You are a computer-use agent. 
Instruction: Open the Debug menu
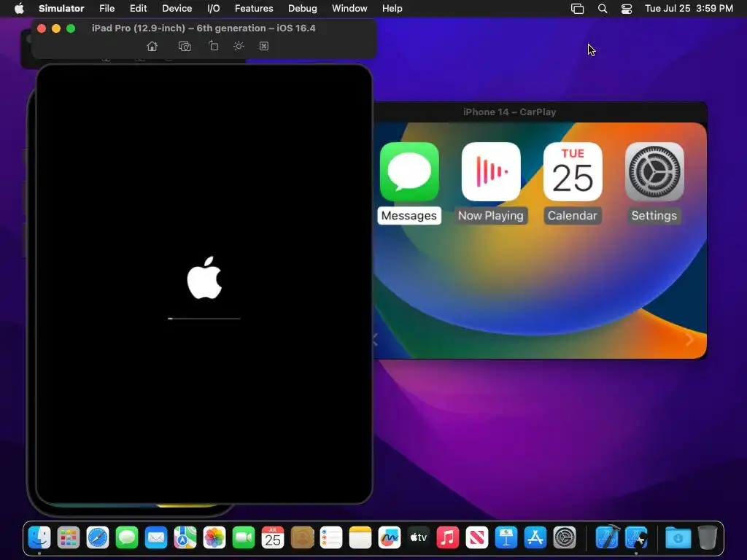[x=303, y=8]
